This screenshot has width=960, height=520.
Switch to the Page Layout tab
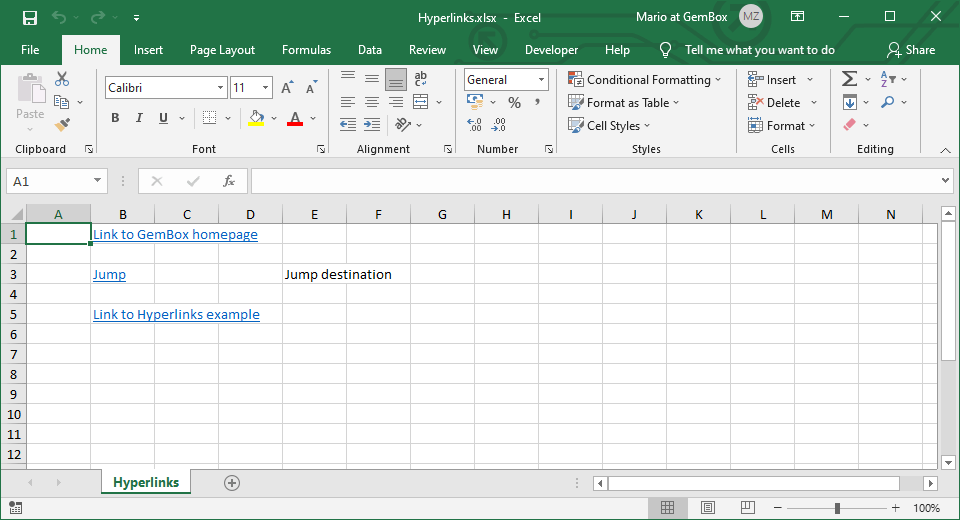222,50
